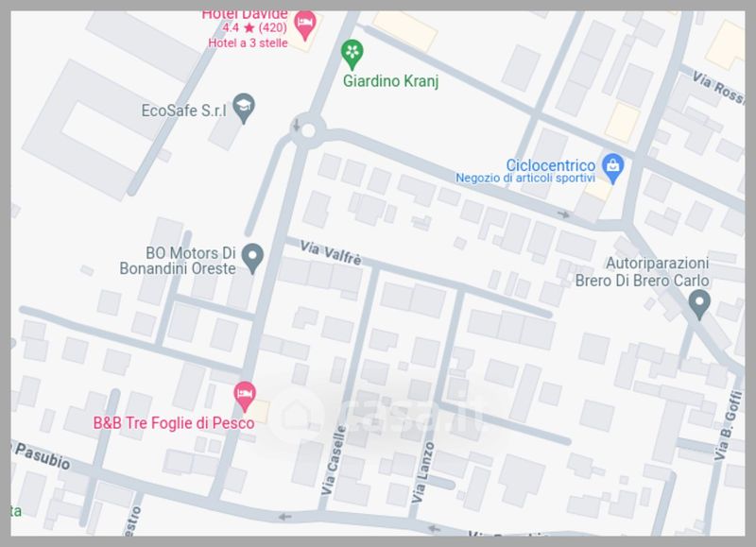Open the B&B Tre Foglie di Pesco bed pin

coord(245,397)
